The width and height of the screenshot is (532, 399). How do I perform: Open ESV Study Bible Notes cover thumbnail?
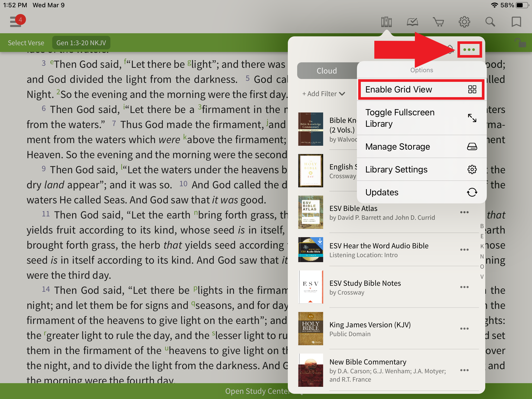[311, 287]
